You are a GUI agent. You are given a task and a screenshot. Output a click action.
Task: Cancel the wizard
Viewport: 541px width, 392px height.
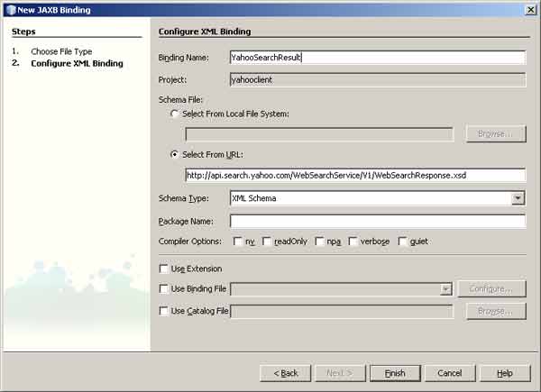[x=450, y=373]
